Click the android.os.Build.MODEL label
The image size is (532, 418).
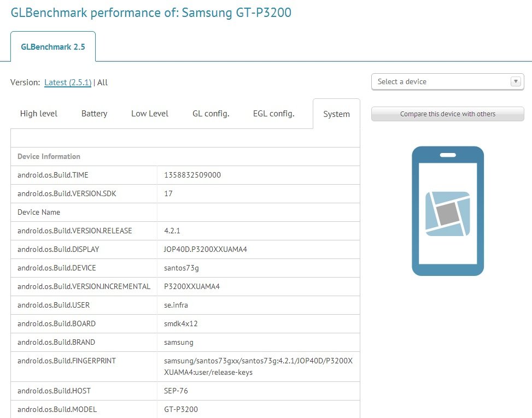[57, 409]
